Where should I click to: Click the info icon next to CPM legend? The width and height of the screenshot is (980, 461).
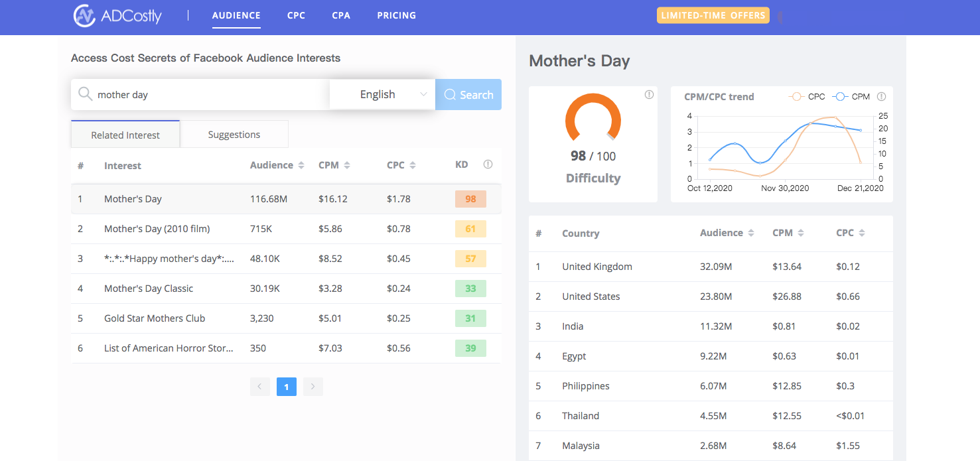pos(881,97)
